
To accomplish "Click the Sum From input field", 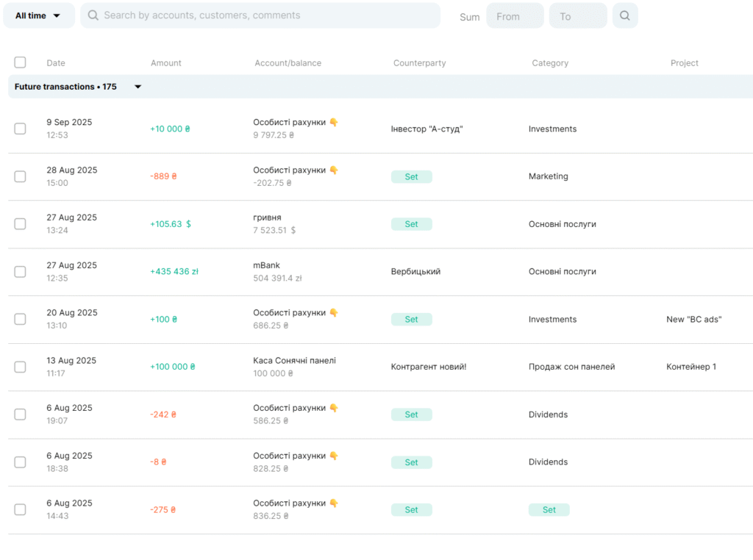I will [x=515, y=16].
